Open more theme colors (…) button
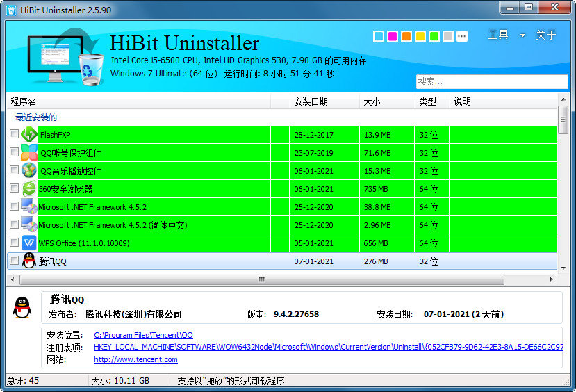Viewport: 576px width, 392px height. pos(462,36)
